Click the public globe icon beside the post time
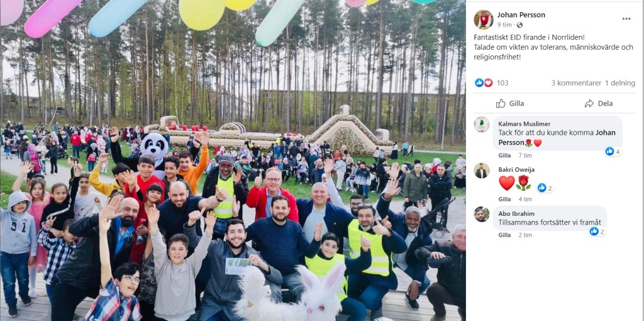 point(519,25)
